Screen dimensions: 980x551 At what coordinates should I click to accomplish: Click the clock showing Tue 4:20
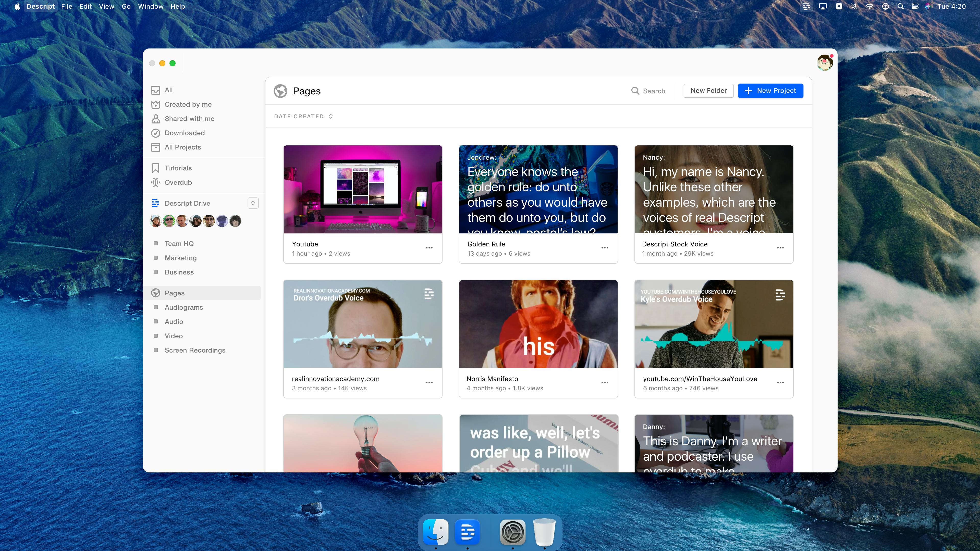click(951, 6)
